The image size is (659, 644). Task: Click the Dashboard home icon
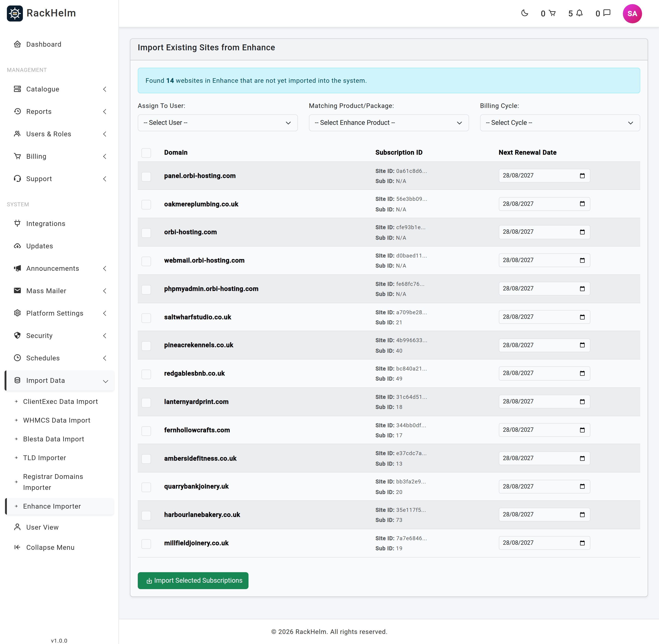tap(17, 44)
